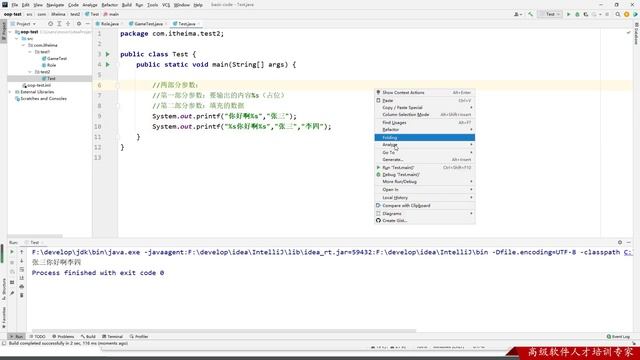Open the Profiler tool window button
640x360 pixels.
point(139,336)
